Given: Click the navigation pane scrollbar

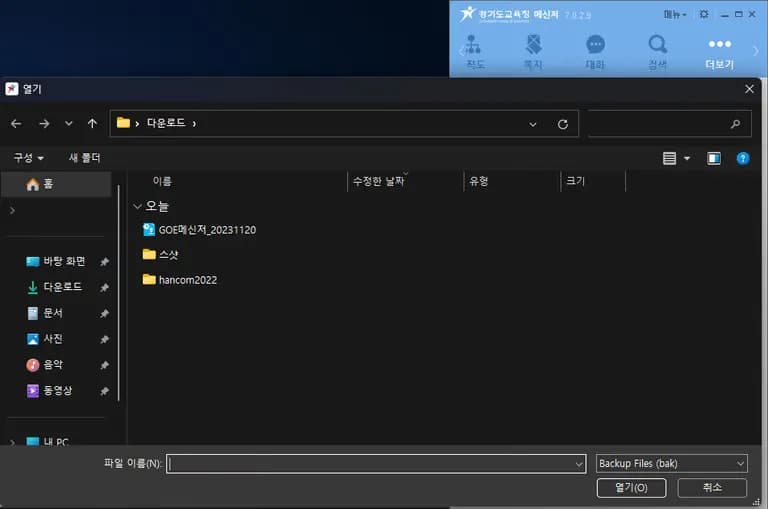Looking at the screenshot, I should [119, 293].
